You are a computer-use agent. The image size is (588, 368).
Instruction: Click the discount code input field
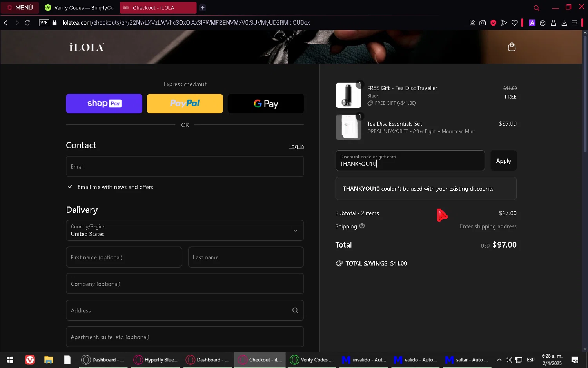[410, 160]
